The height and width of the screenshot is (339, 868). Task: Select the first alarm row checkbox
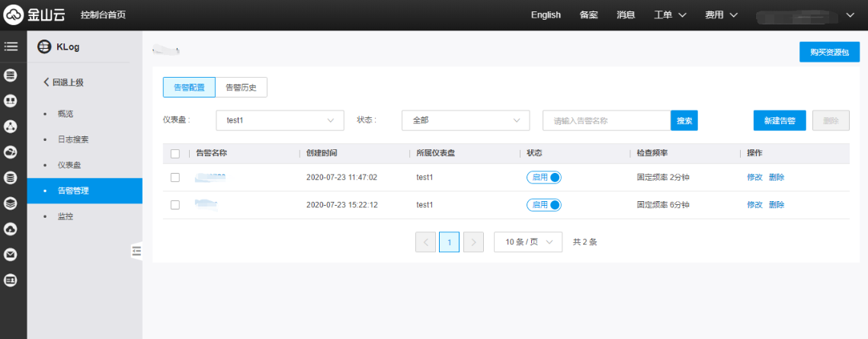175,177
